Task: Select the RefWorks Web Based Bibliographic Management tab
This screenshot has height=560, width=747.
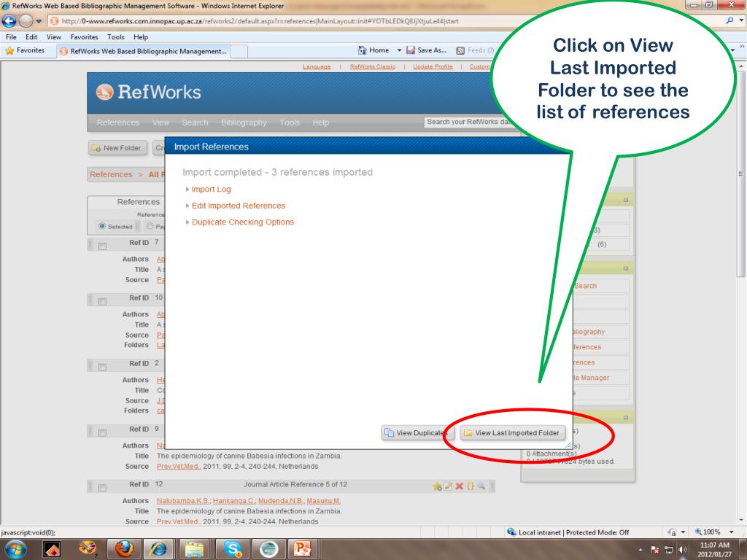Action: tap(144, 51)
